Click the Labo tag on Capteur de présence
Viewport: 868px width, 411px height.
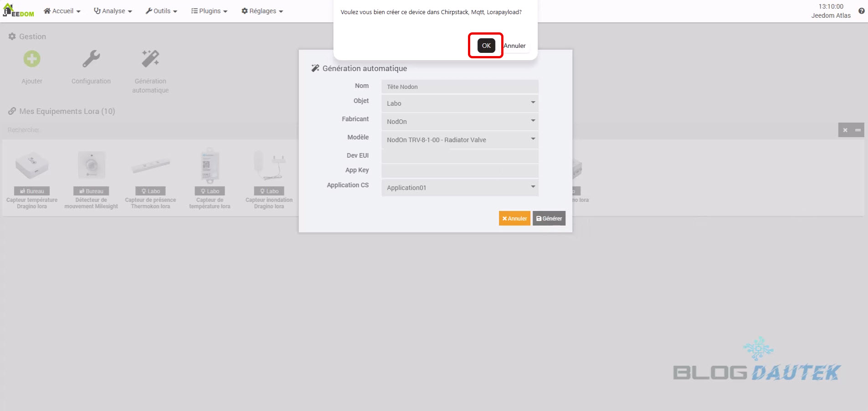[x=150, y=191]
